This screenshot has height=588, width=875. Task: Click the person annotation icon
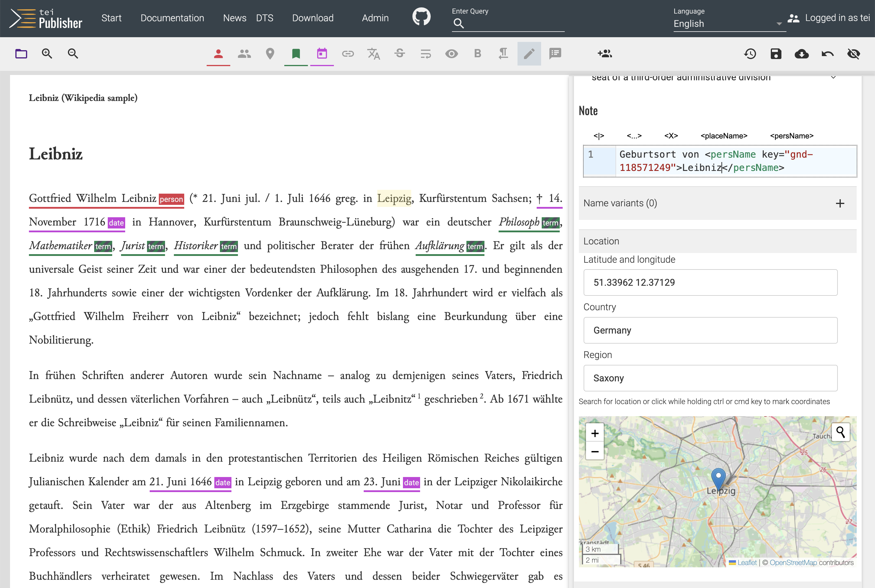coord(218,54)
